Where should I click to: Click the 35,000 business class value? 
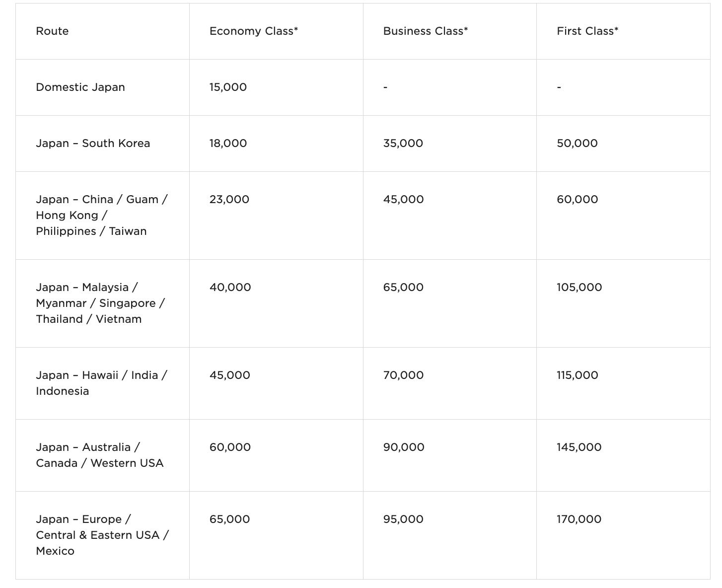403,144
